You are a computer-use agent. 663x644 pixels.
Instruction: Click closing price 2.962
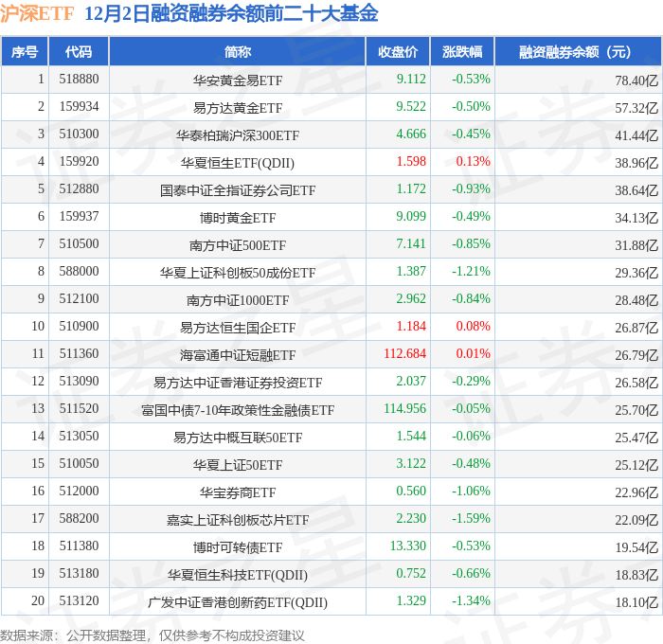coord(410,299)
